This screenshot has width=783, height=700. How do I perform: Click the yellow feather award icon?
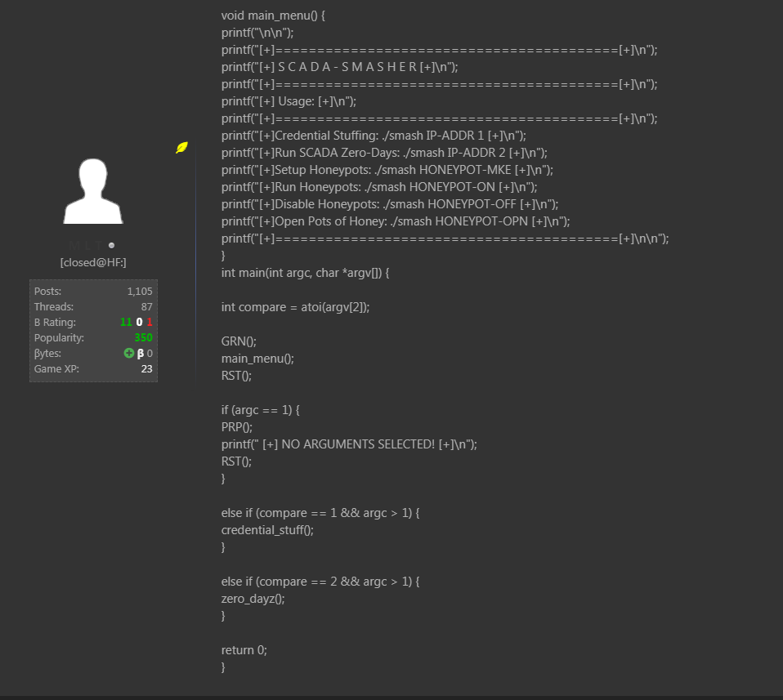click(x=182, y=148)
